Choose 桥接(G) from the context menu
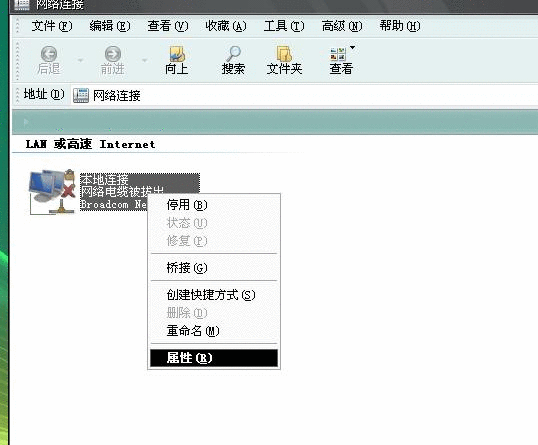This screenshot has height=445, width=538. pyautogui.click(x=214, y=268)
